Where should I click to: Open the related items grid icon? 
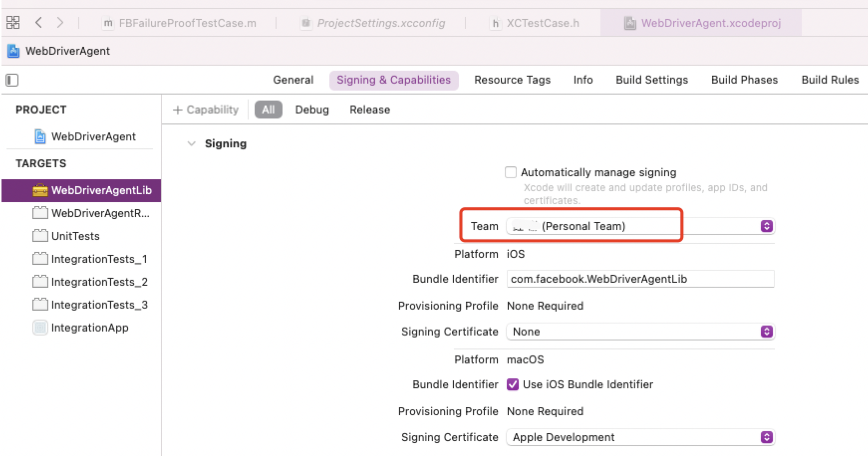click(x=13, y=22)
